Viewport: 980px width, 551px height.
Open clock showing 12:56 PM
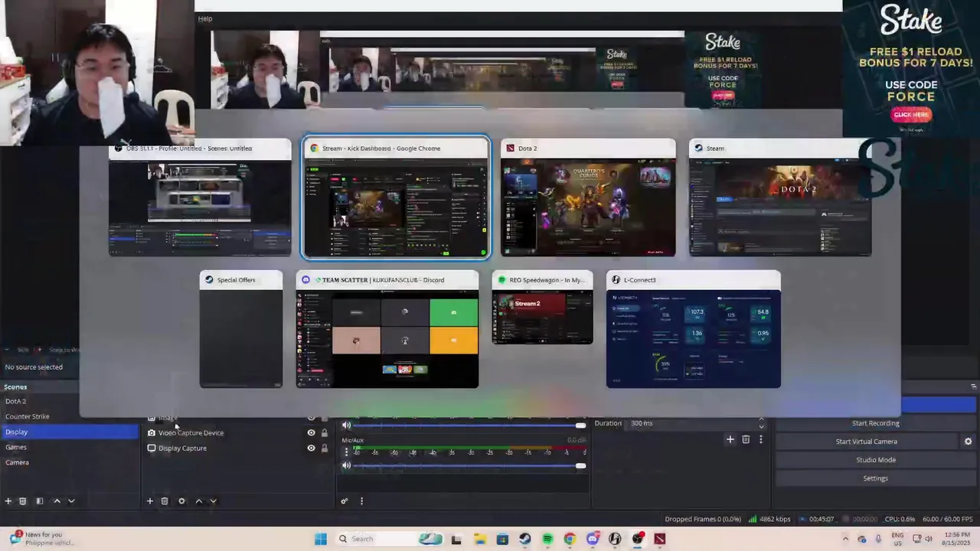957,539
